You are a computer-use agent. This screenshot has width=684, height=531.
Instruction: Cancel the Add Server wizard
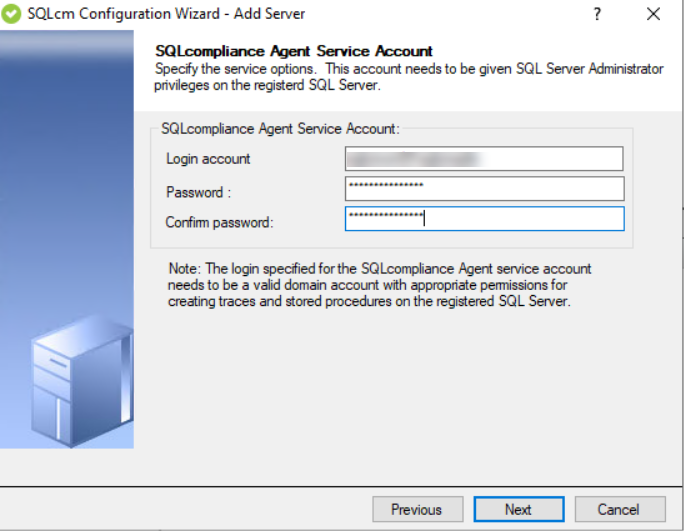(619, 509)
